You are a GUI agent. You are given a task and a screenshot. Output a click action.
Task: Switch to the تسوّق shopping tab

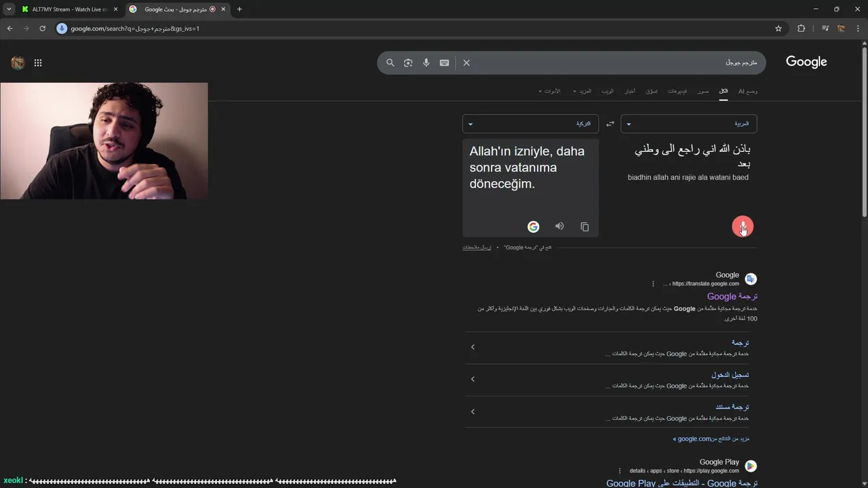pos(652,91)
